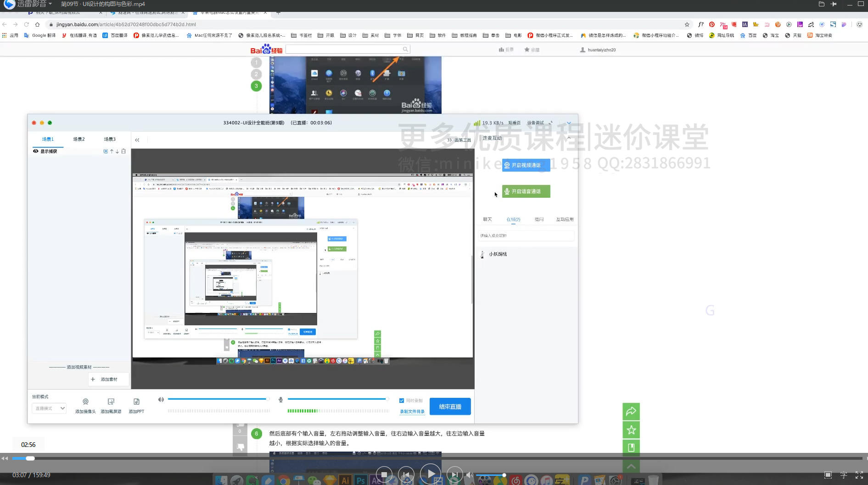This screenshot has width=868, height=485.
Task: Click the add screen capture source icon
Action: click(x=111, y=402)
